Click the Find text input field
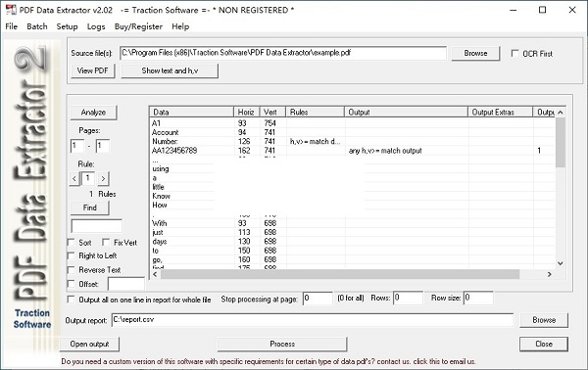588x370 pixels. (96, 226)
